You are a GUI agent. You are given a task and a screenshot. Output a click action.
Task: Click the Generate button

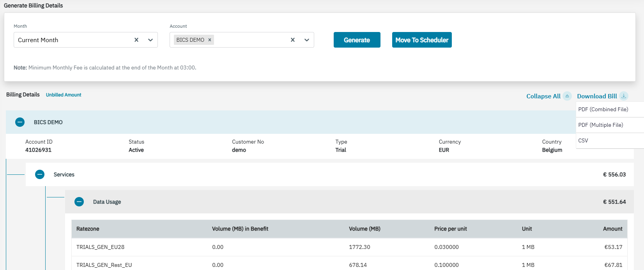357,40
